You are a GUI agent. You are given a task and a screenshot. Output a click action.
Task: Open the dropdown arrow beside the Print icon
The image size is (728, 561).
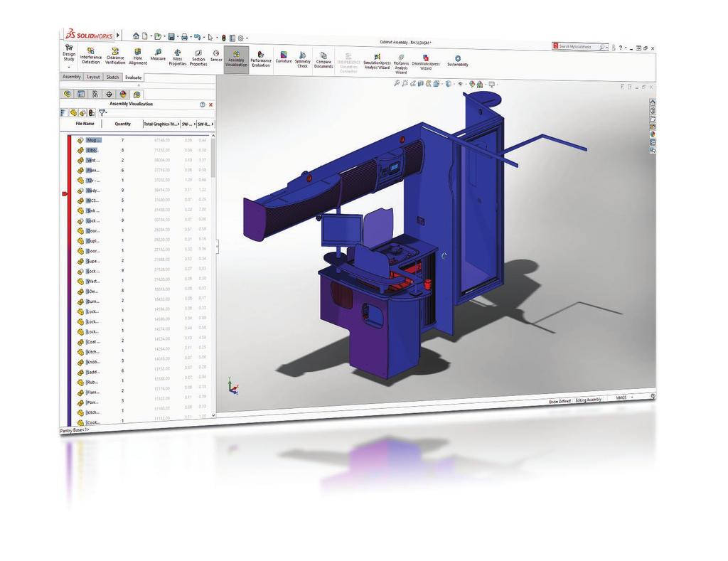pyautogui.click(x=190, y=37)
